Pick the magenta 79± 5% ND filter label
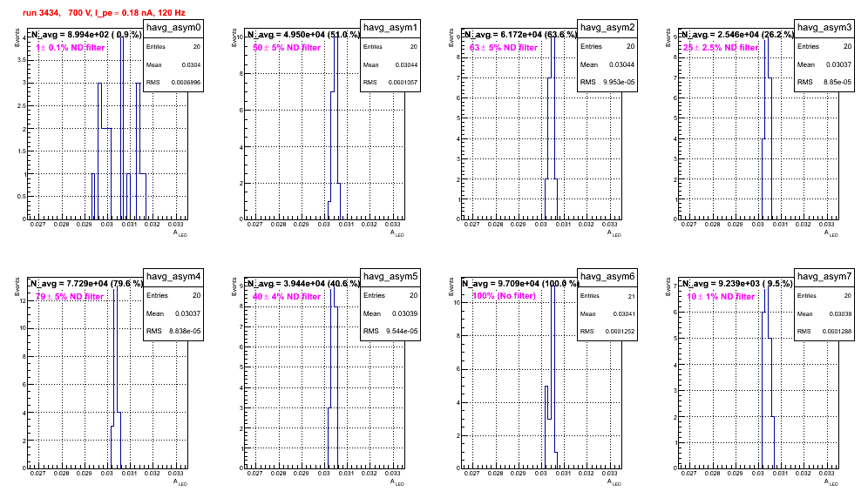This screenshot has height=498, width=868. coord(70,297)
